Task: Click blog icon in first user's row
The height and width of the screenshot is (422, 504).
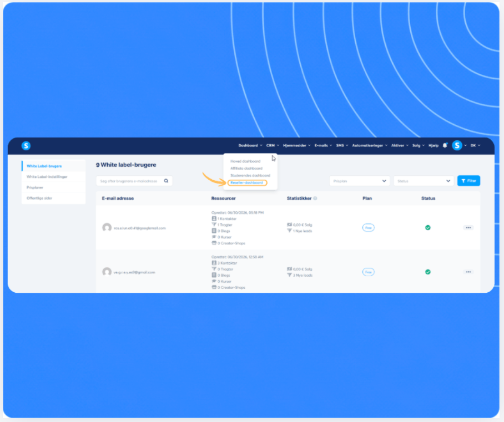Action: tap(214, 231)
